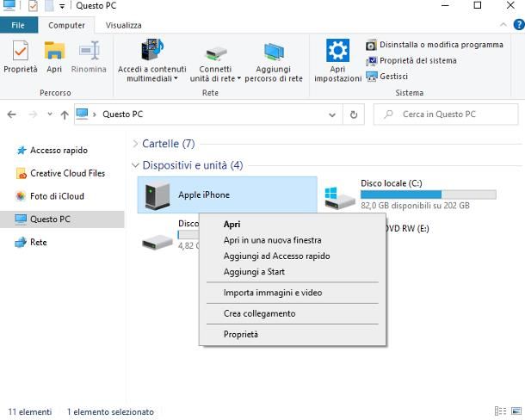Select the partially hidden Disco drive icon
525x420 pixels.
click(x=157, y=242)
